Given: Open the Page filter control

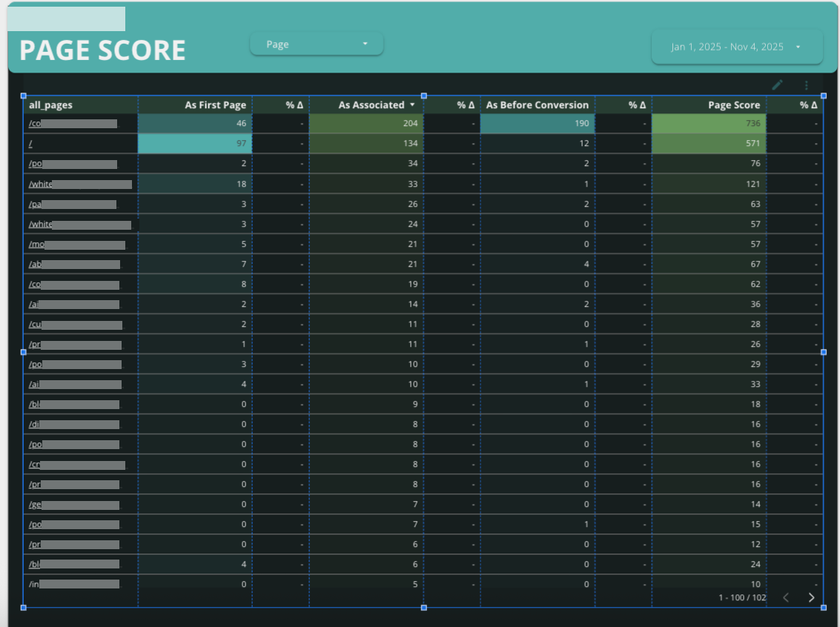Looking at the screenshot, I should tap(317, 44).
